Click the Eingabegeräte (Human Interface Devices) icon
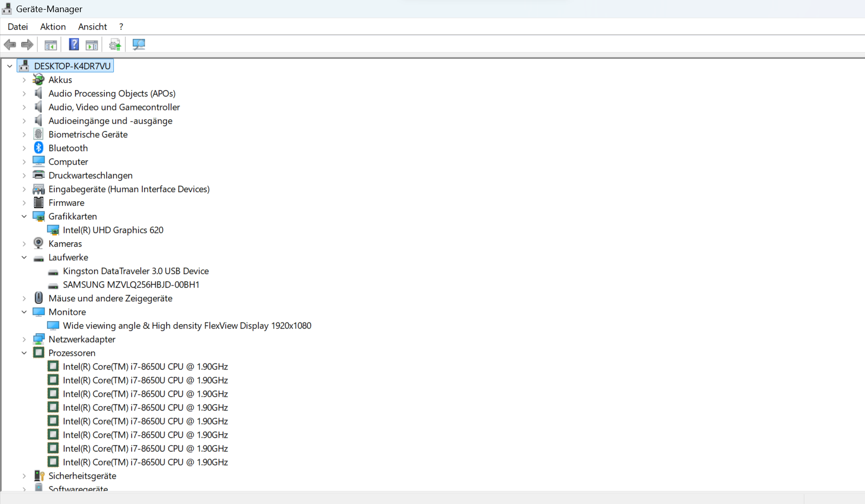 pyautogui.click(x=38, y=189)
